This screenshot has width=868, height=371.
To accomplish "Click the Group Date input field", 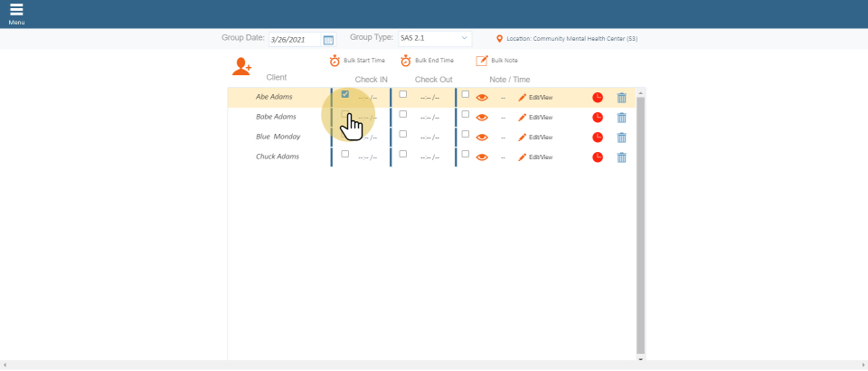I will [x=296, y=40].
